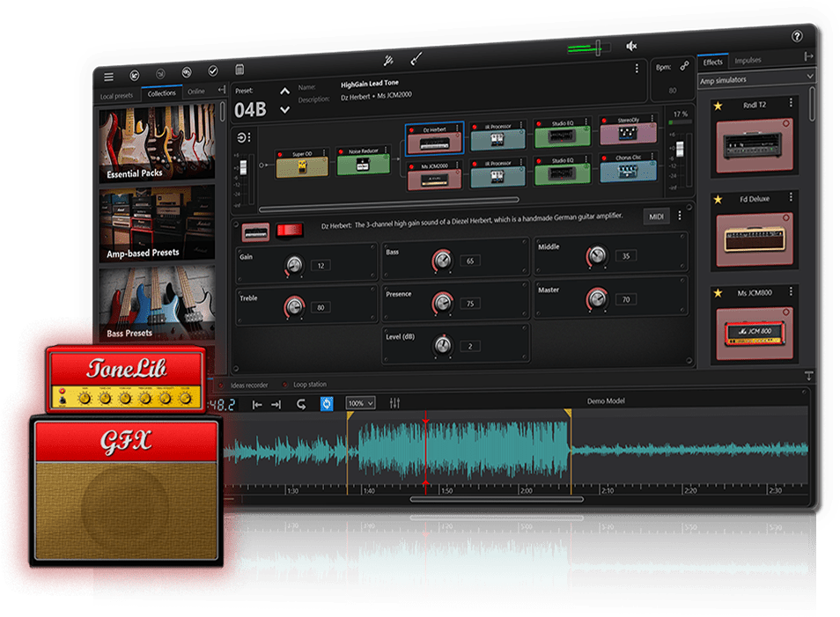This screenshot has width=840, height=617.
Task: Open the hamburger main menu
Action: 109,77
